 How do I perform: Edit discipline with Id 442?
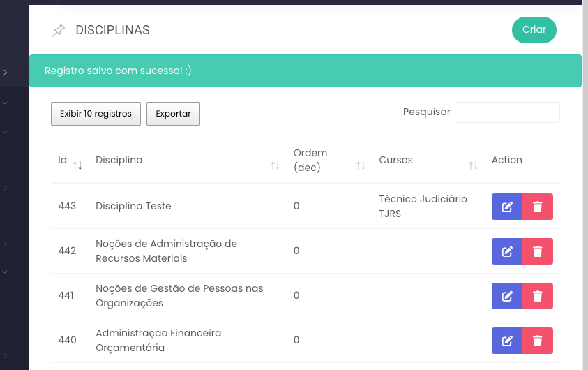coord(507,251)
